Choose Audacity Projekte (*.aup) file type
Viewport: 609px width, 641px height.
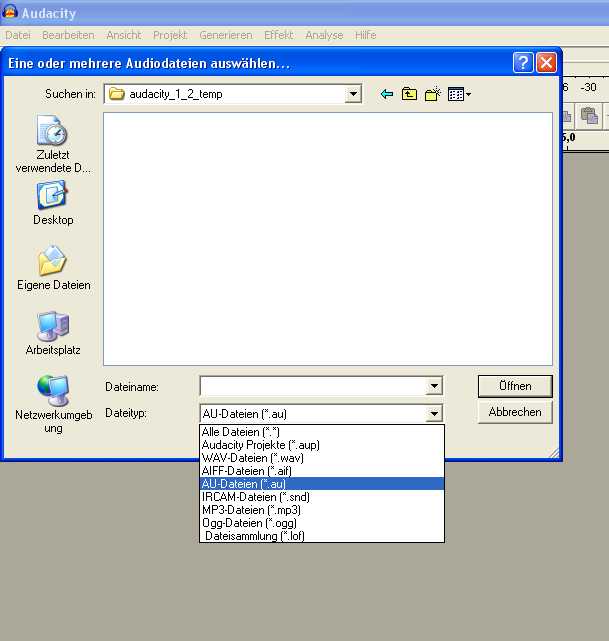tap(322, 445)
